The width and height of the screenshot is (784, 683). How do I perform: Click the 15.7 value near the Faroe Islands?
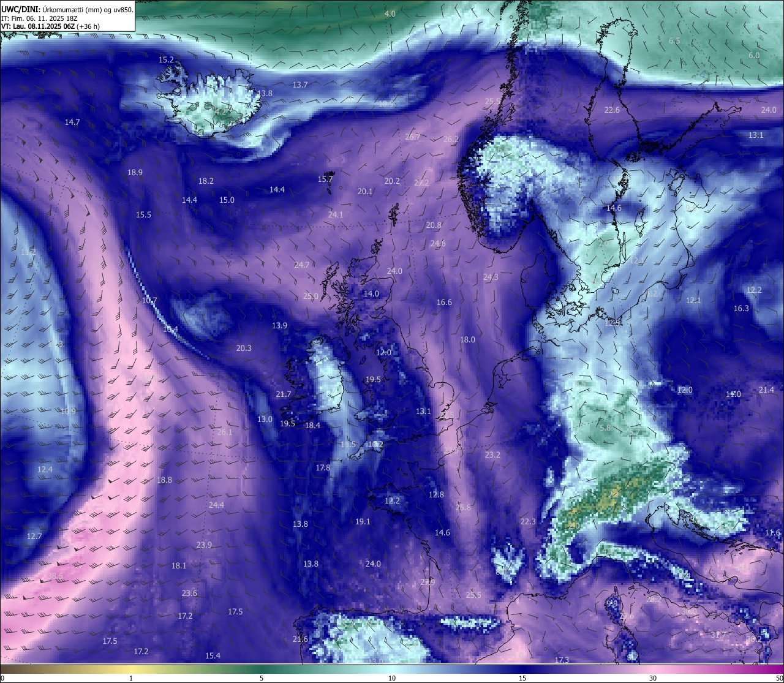point(325,179)
